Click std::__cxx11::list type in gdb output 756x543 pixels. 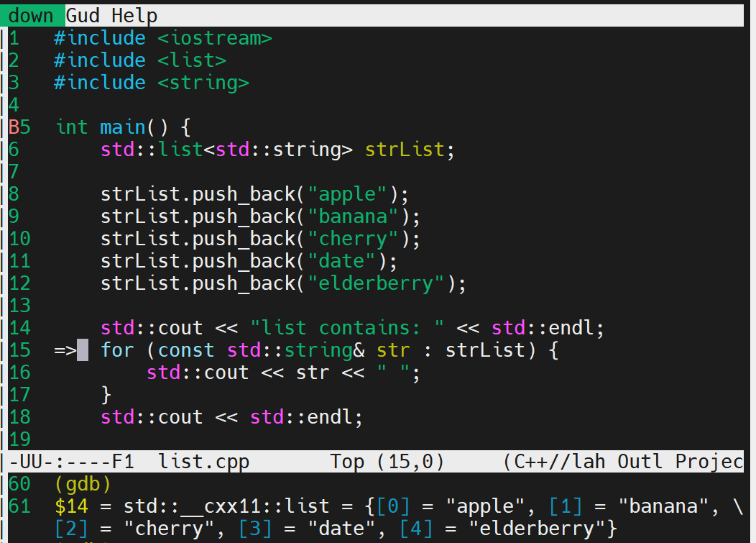click(226, 506)
